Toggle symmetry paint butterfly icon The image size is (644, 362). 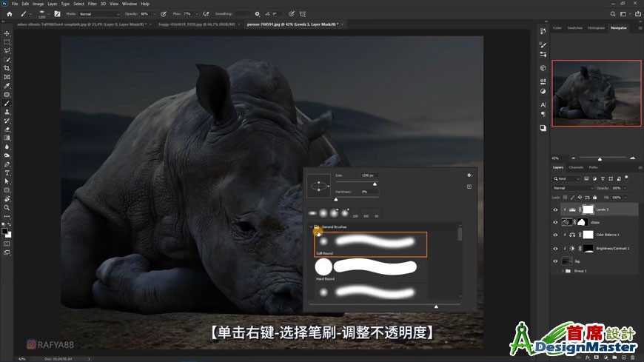(303, 13)
